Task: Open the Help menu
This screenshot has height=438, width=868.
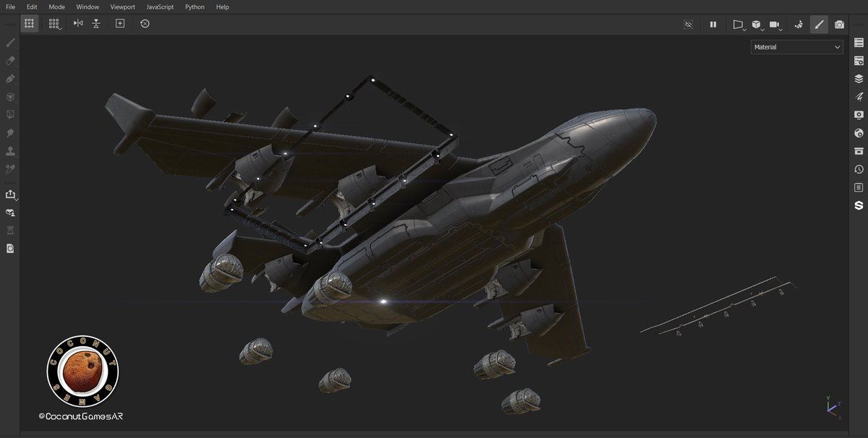Action: [x=223, y=7]
